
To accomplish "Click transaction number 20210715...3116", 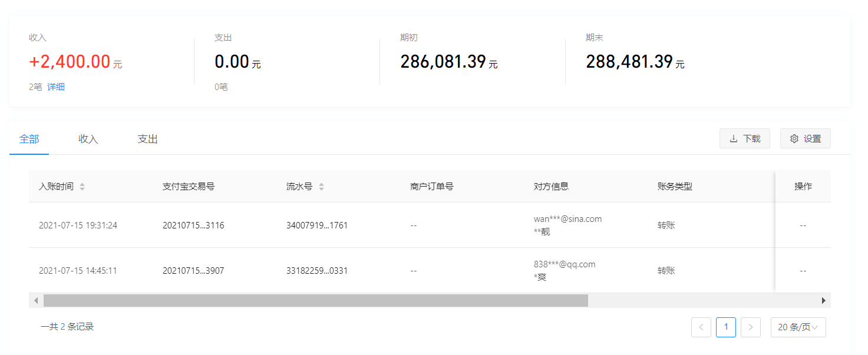I will [x=193, y=225].
